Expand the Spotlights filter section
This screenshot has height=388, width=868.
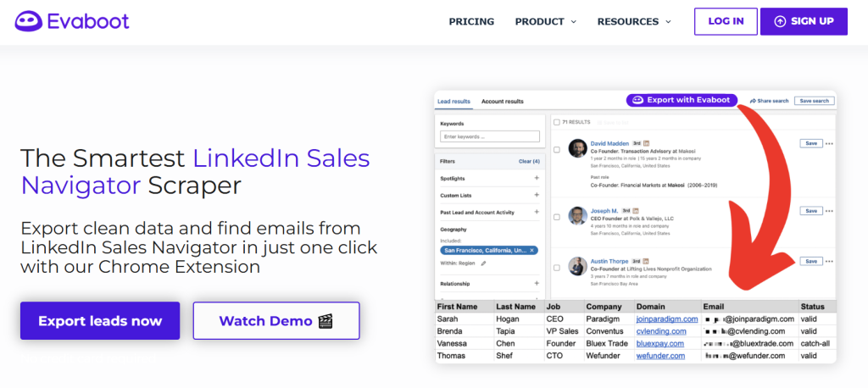click(x=536, y=179)
